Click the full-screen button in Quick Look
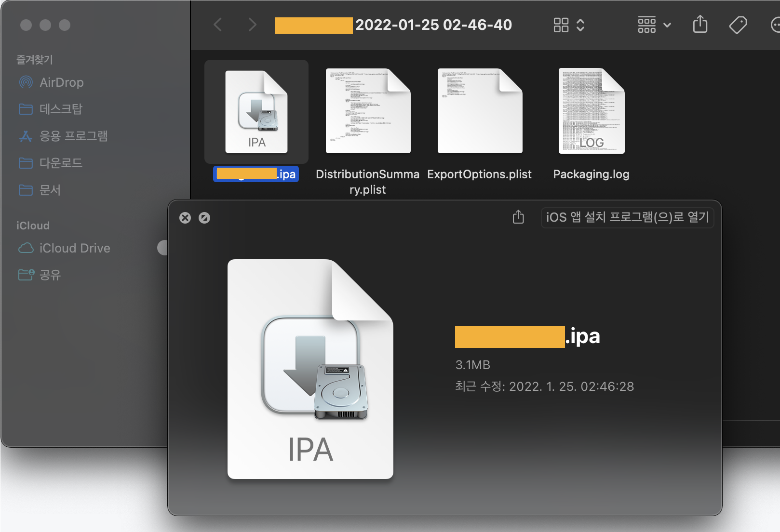Image resolution: width=780 pixels, height=532 pixels. coord(204,218)
